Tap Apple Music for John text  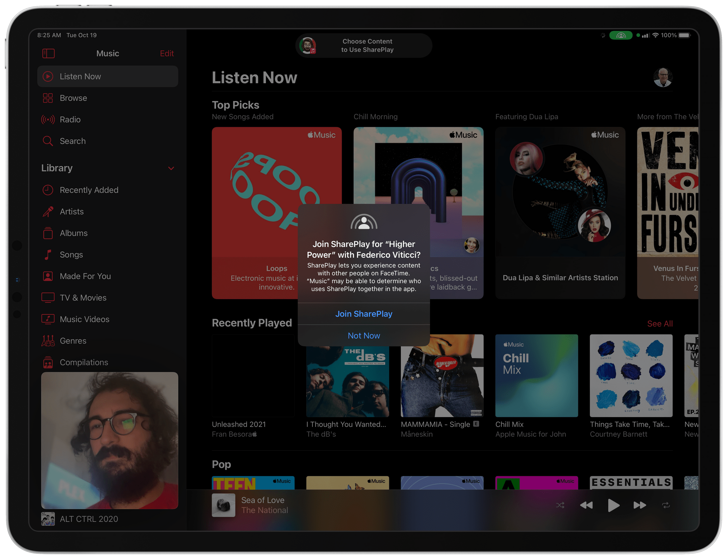tap(531, 434)
